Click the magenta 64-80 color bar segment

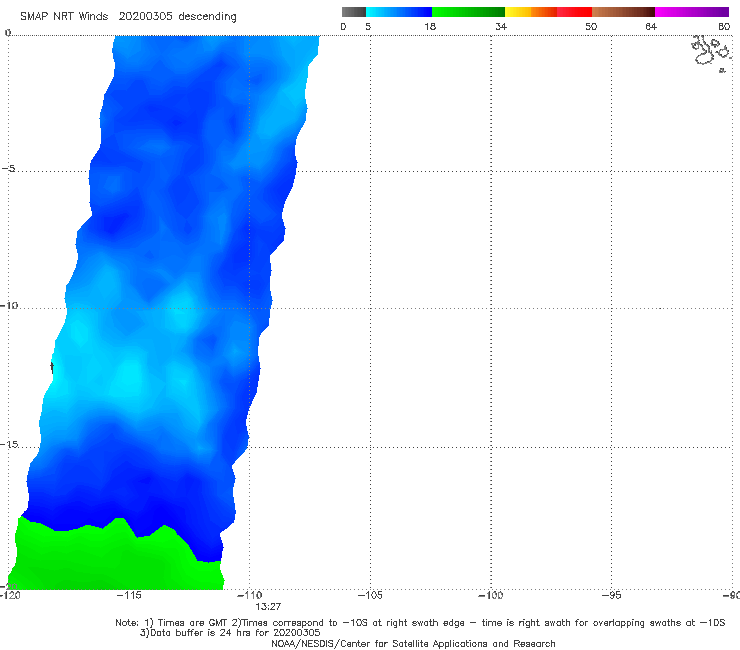pos(692,12)
